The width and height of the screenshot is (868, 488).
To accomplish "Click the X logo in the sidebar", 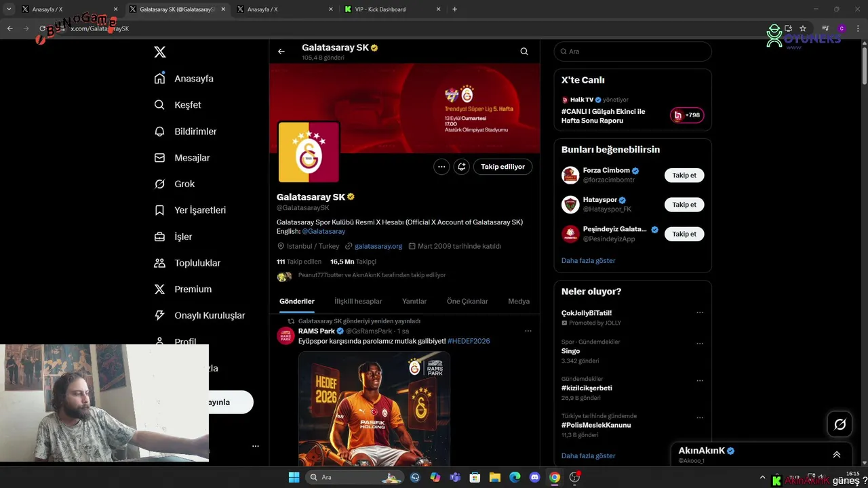I will [x=160, y=52].
